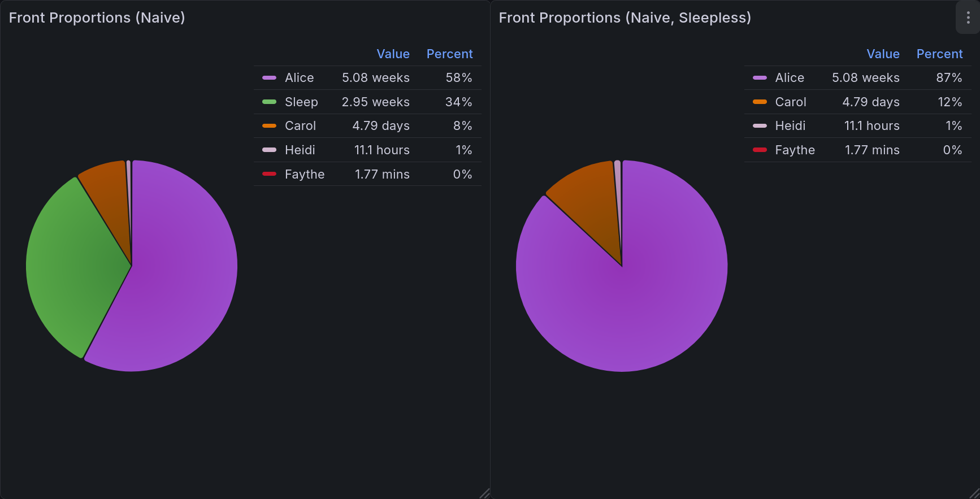Click Faythe's red marker in right panel legend
The height and width of the screenshot is (499, 980).
coord(758,150)
